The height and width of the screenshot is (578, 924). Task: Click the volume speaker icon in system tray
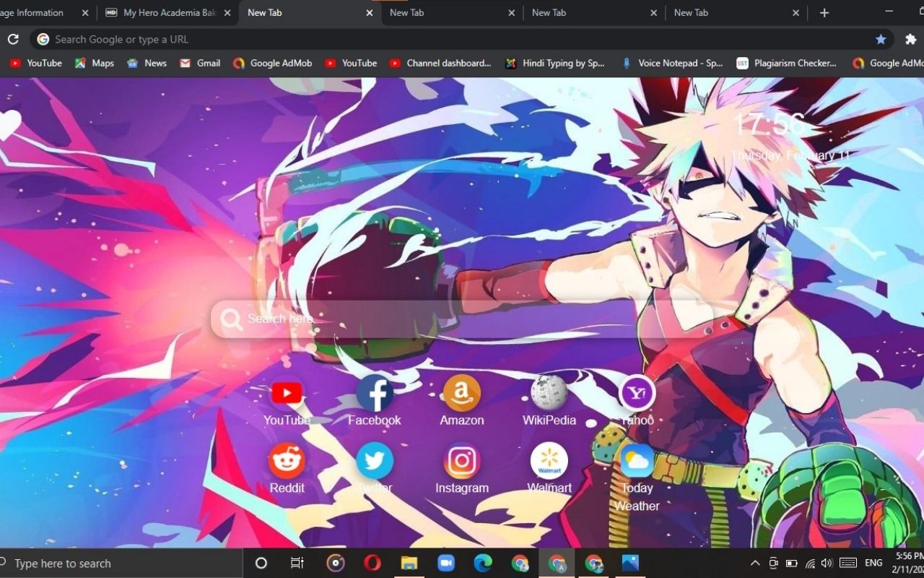point(827,564)
